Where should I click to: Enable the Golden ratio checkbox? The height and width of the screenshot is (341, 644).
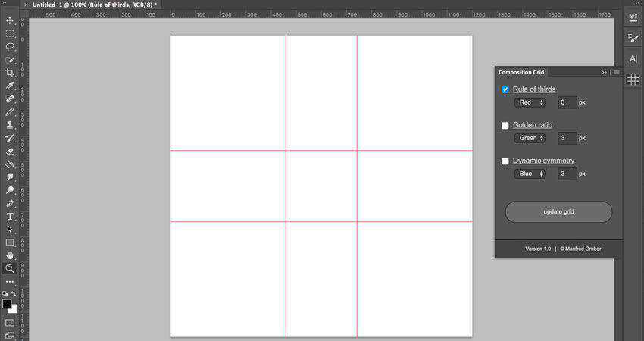505,125
